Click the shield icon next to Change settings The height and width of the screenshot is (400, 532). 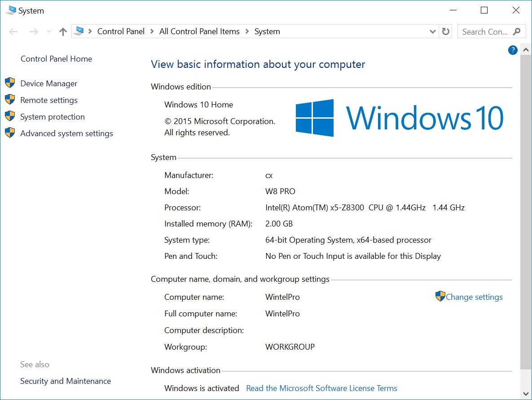coord(440,296)
